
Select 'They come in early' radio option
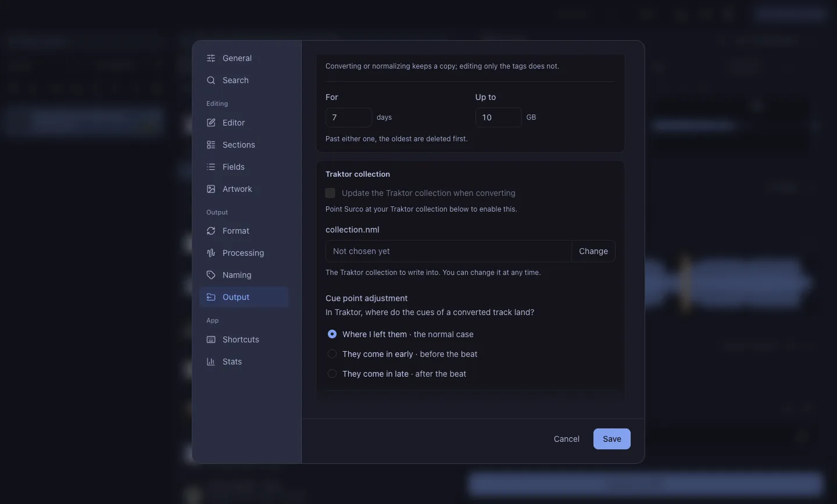332,354
